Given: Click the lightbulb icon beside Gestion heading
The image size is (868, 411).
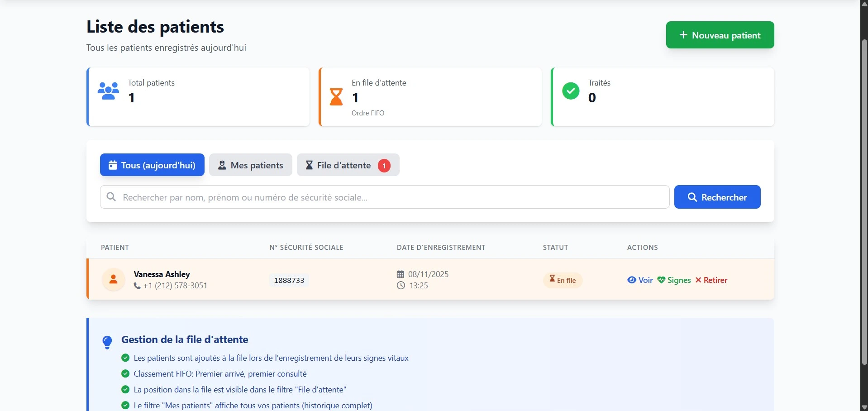Looking at the screenshot, I should click(107, 342).
